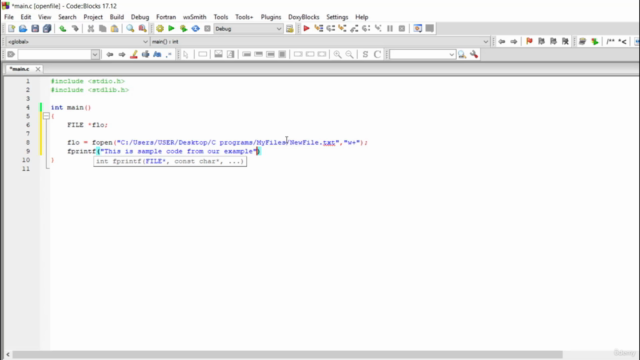
Task: Open the Debugging windows icon
Action: click(x=418, y=29)
